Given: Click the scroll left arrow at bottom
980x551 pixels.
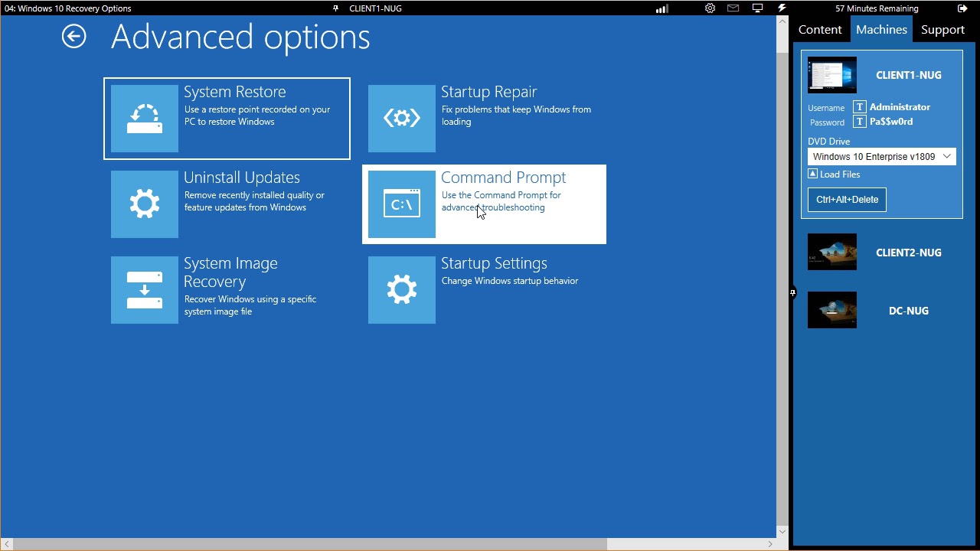Looking at the screenshot, I should click(6, 544).
